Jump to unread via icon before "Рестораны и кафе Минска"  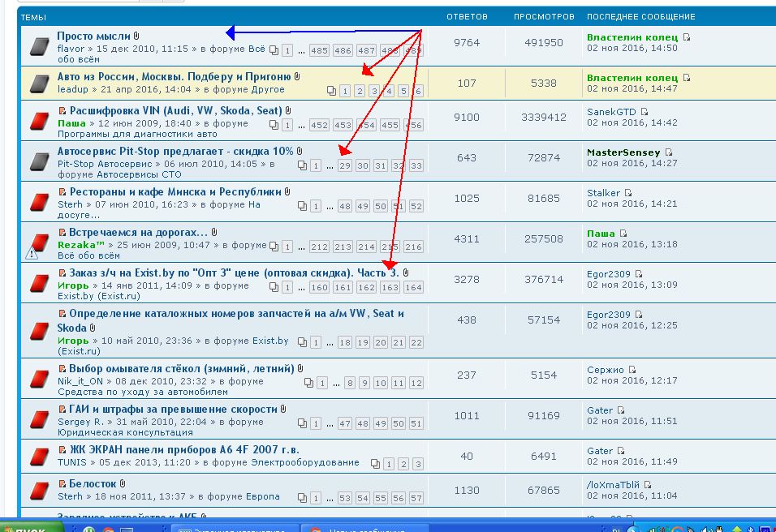pyautogui.click(x=63, y=193)
